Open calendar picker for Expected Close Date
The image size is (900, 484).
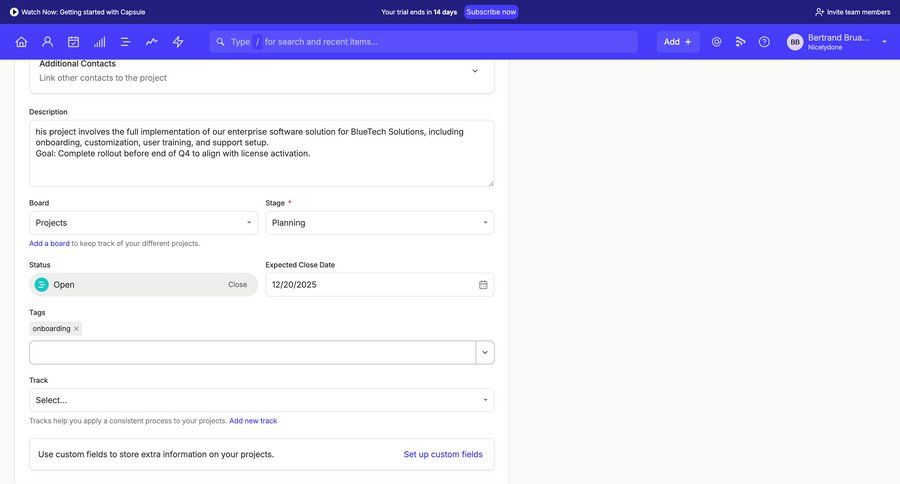click(483, 285)
